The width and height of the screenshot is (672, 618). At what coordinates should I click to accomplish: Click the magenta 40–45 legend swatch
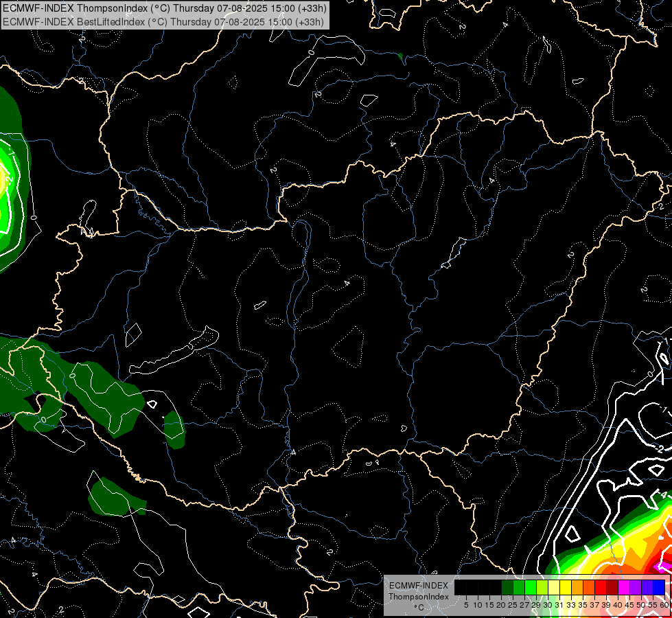point(624,588)
